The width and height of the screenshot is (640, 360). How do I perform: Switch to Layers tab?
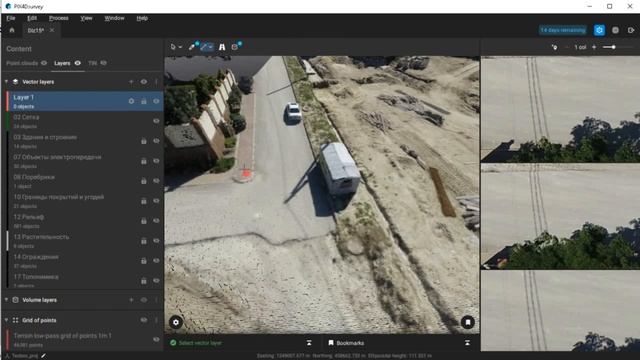tap(62, 63)
